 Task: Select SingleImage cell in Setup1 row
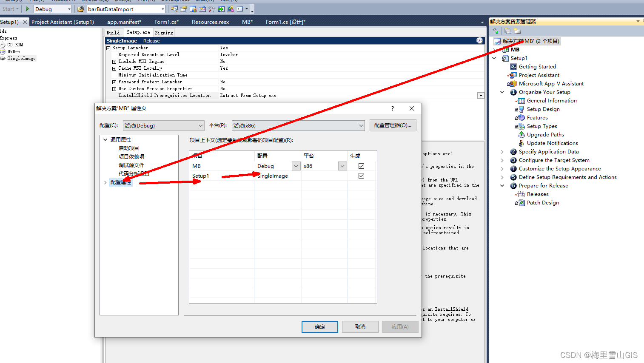pos(278,176)
